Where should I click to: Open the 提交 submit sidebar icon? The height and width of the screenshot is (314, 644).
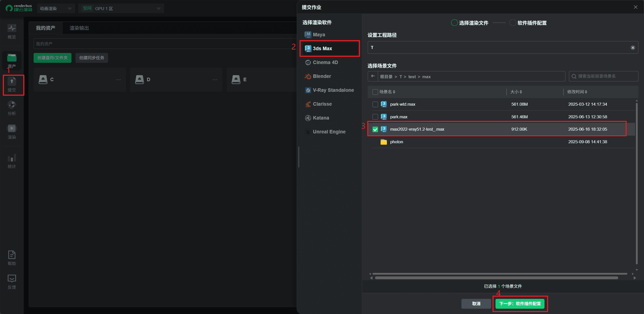[x=12, y=85]
